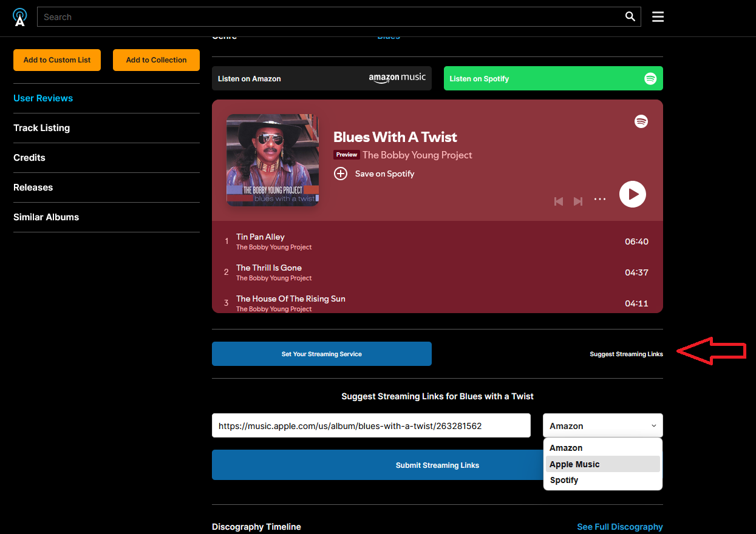This screenshot has width=756, height=534.
Task: Open User Reviews in the sidebar
Action: (43, 98)
